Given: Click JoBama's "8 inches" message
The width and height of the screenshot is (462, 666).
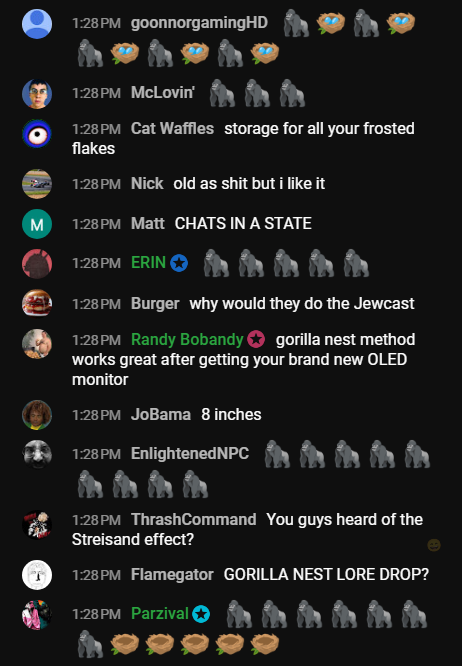Looking at the screenshot, I should 231,415.
